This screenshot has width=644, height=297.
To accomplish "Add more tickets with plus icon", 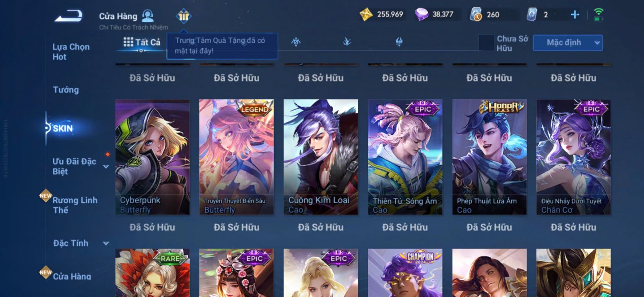I will (575, 15).
